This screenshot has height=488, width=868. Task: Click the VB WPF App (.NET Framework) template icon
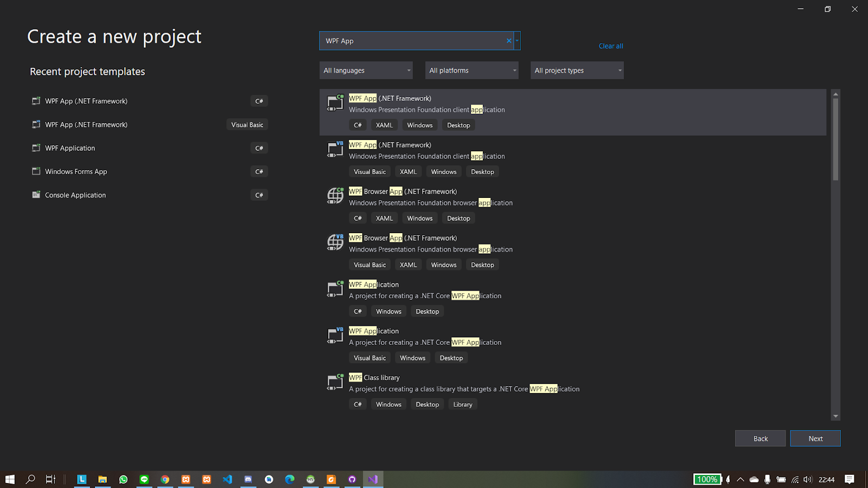click(335, 149)
